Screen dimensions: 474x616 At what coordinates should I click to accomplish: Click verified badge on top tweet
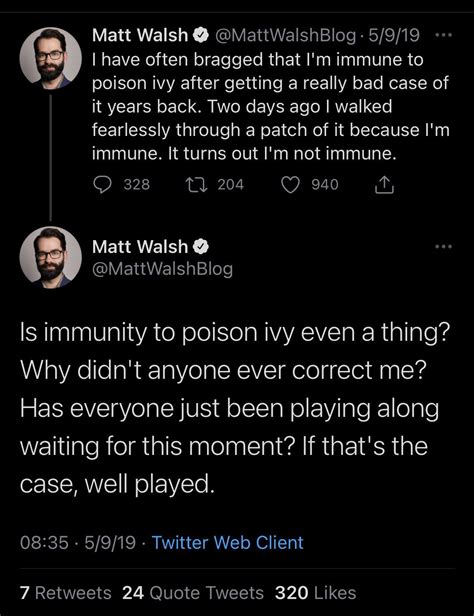[x=201, y=35]
